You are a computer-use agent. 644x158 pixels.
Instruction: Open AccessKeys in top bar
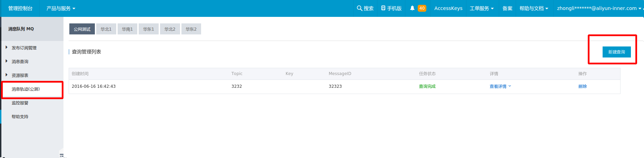(448, 8)
